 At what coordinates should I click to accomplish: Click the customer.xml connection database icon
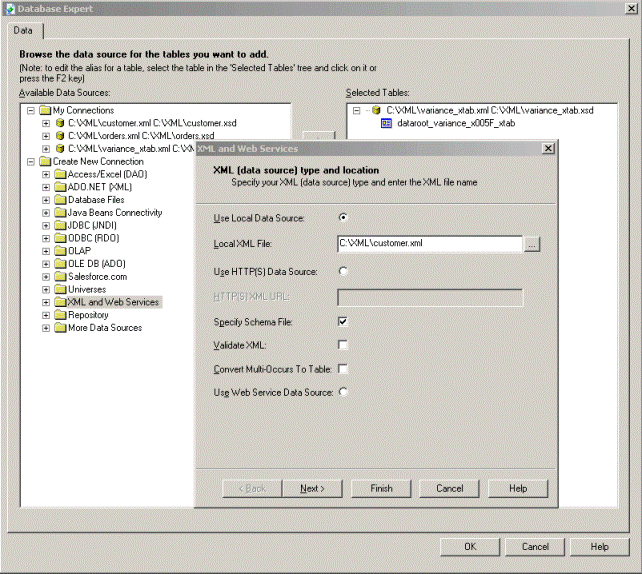tap(60, 123)
